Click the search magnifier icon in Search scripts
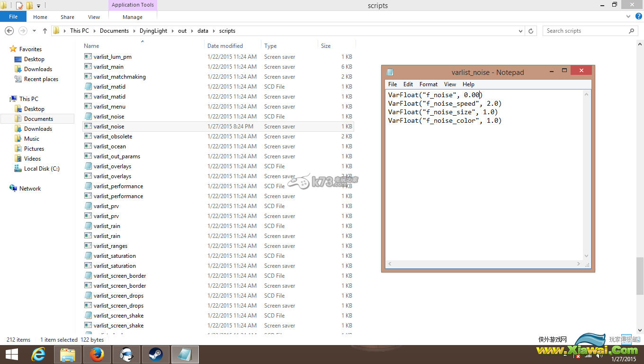Viewport: 644px width, 364px height. [x=631, y=31]
